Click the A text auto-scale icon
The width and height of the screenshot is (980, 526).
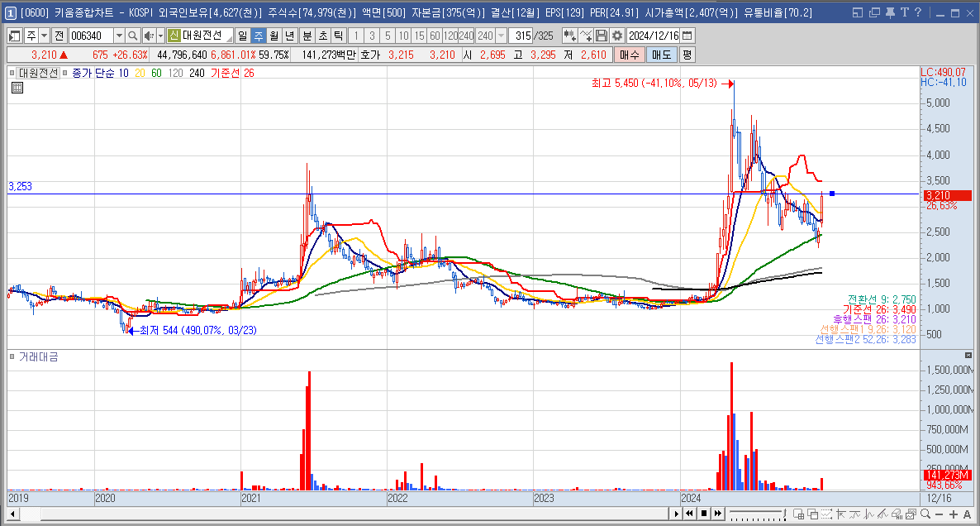pyautogui.click(x=967, y=514)
